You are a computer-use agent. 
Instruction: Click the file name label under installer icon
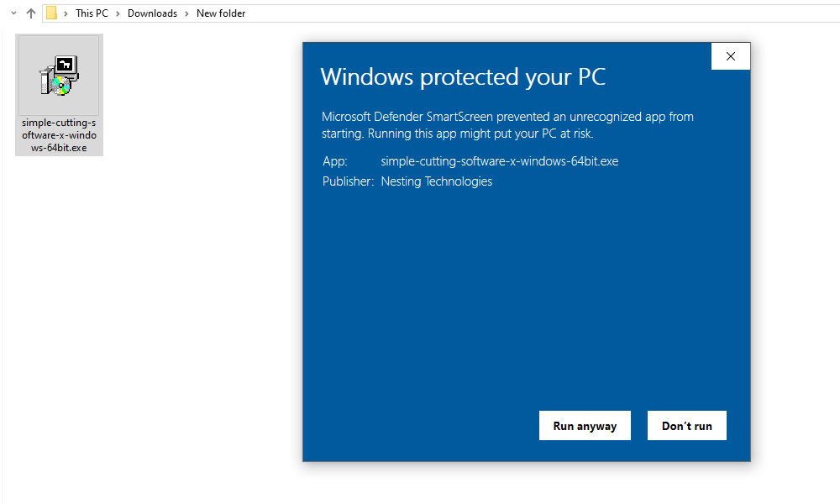59,135
